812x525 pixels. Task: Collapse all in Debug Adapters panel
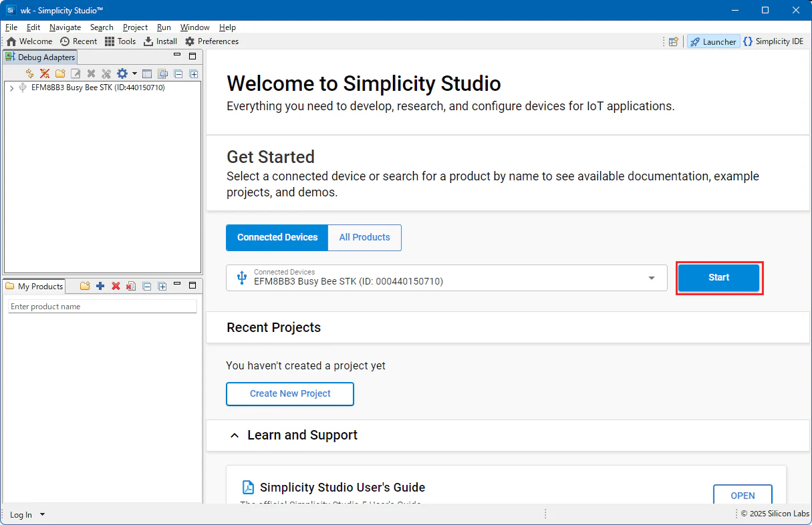[178, 73]
